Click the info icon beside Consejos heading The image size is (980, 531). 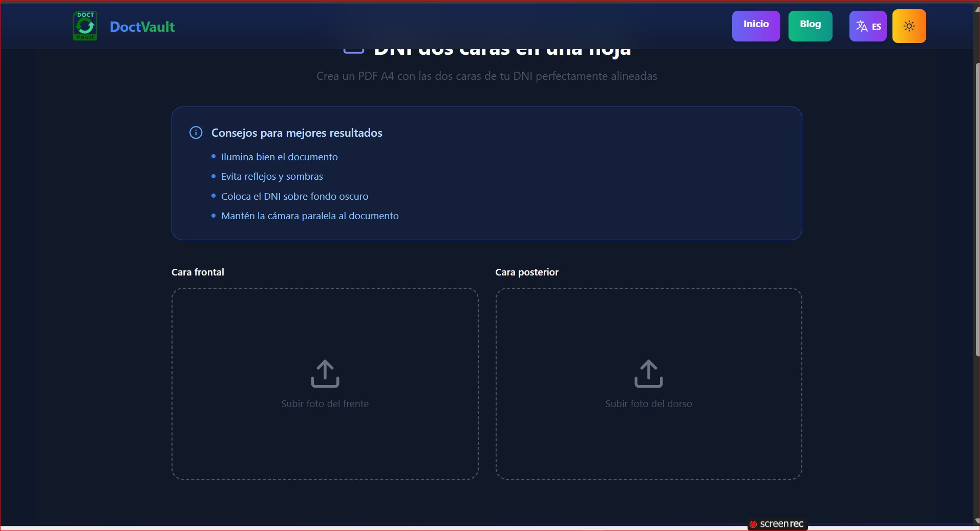195,133
